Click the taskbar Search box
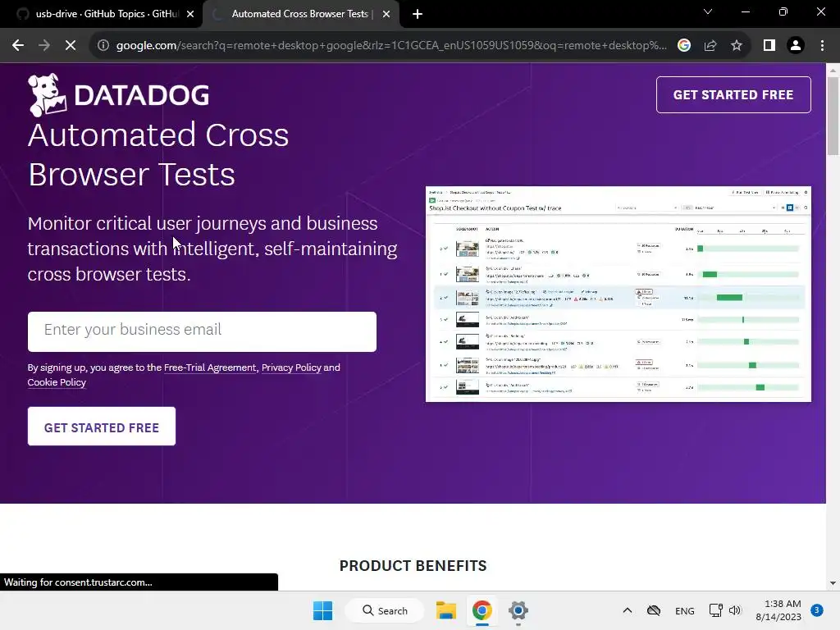The width and height of the screenshot is (840, 630). [385, 610]
